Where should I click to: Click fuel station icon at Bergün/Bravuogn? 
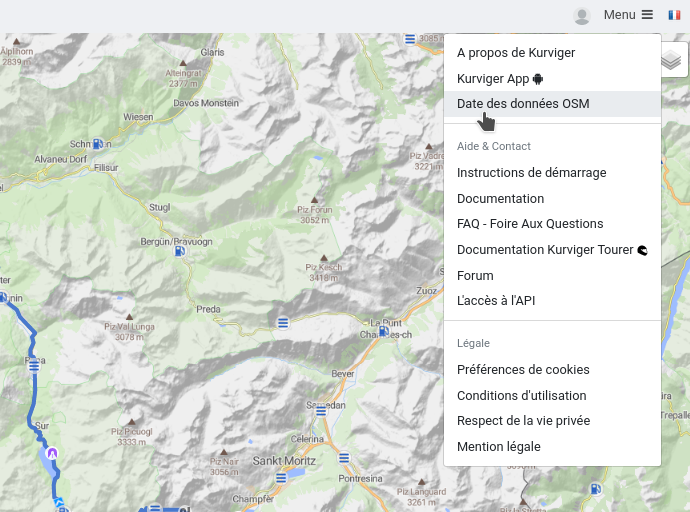point(180,251)
